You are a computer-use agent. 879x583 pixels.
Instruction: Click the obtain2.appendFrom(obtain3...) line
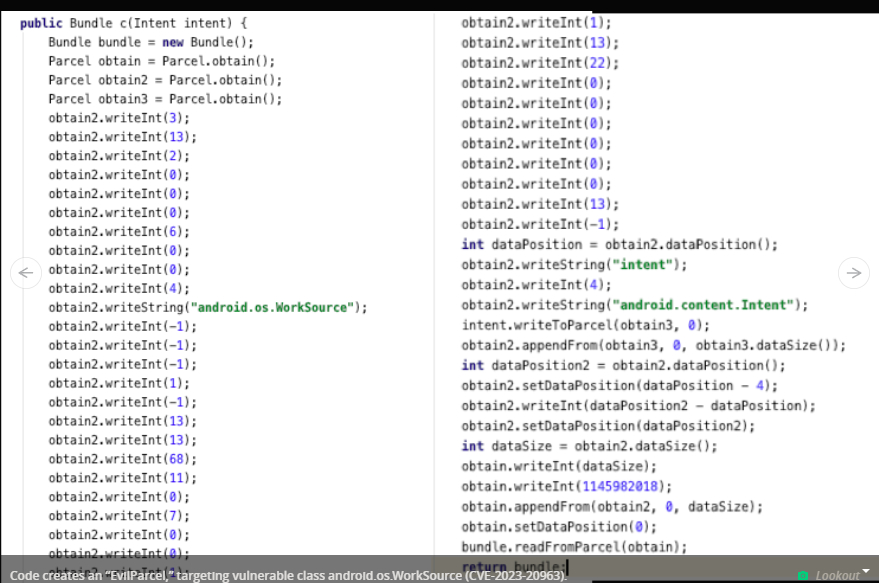click(x=654, y=345)
